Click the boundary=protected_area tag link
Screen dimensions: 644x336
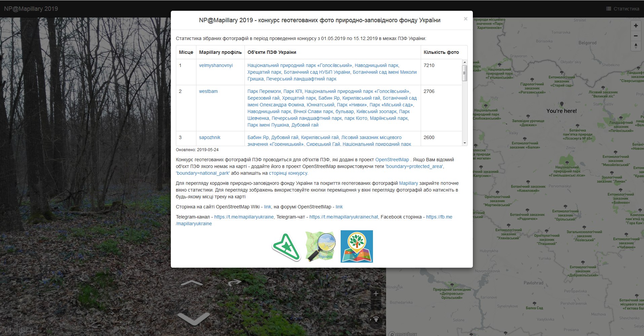414,166
